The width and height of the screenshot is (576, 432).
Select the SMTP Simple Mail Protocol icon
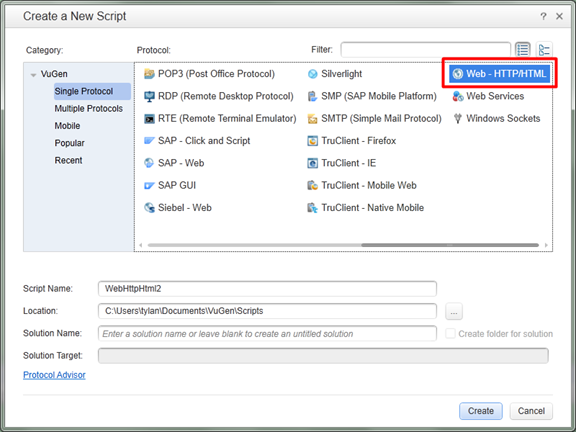[312, 119]
